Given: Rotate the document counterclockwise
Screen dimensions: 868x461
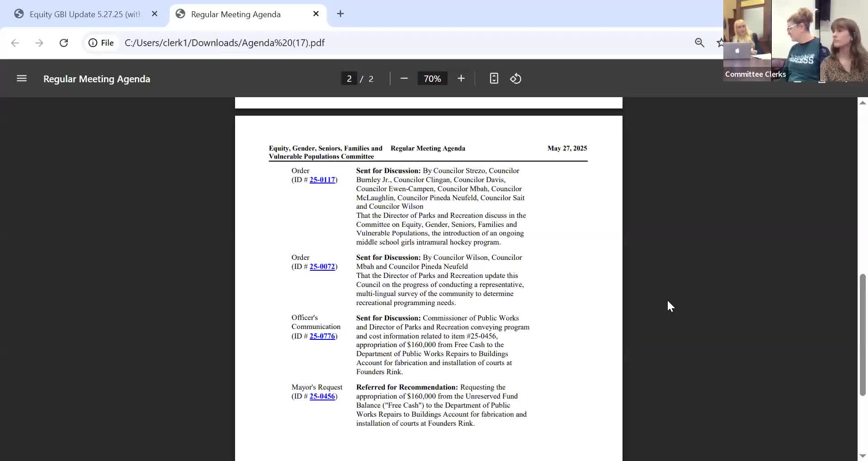Looking at the screenshot, I should coord(516,79).
